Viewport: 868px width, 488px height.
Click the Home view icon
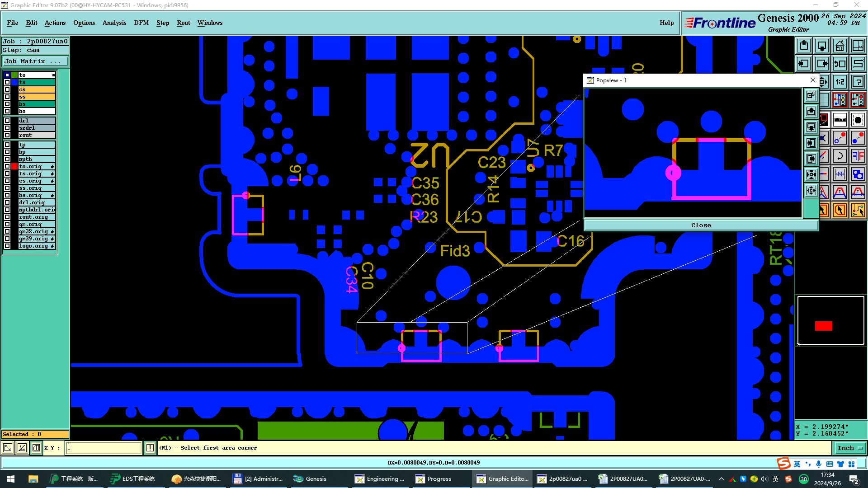point(840,46)
